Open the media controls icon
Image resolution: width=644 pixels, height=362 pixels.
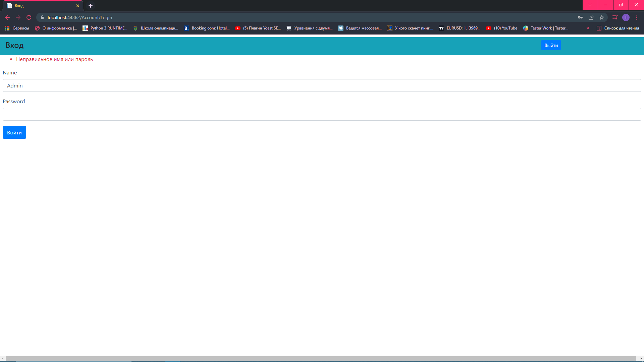(x=615, y=17)
